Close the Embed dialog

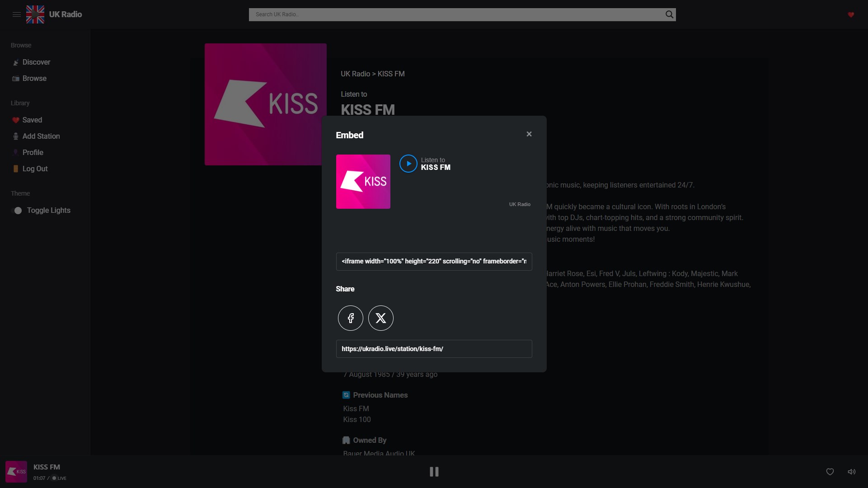point(529,134)
